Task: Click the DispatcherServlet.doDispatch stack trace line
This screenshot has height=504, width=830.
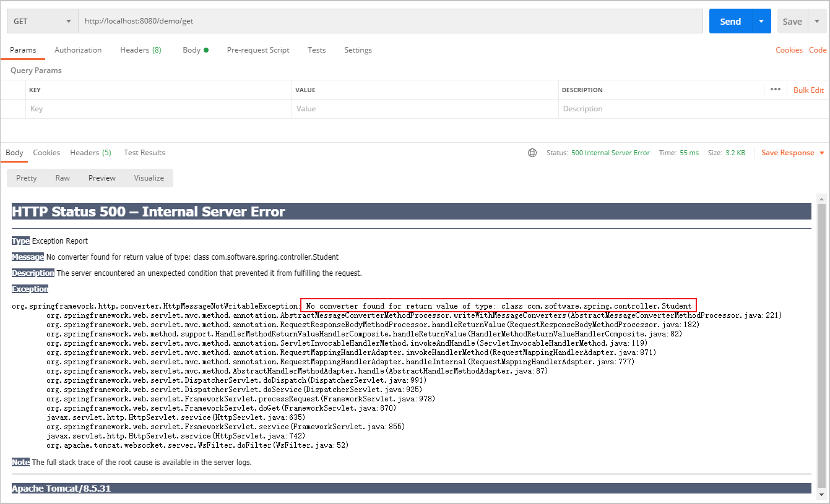Action: click(236, 380)
